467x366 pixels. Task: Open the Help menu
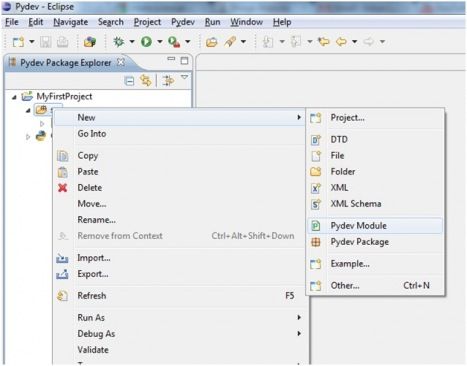point(282,22)
